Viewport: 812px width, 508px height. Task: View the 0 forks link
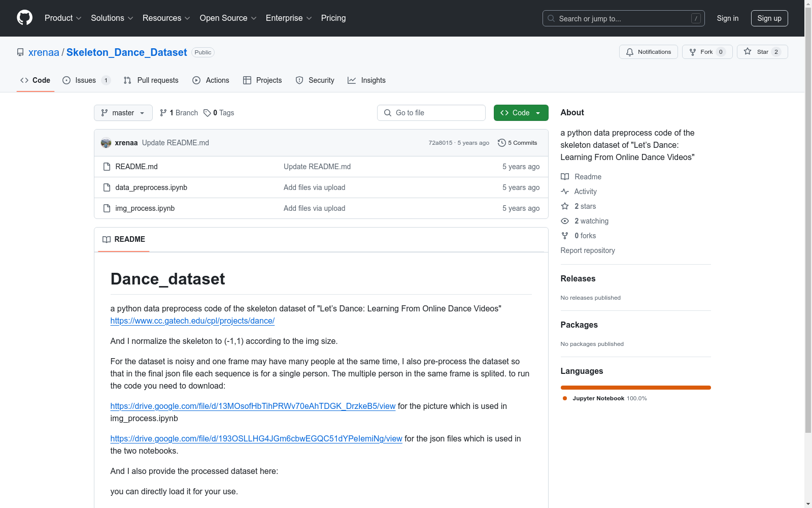coord(579,236)
